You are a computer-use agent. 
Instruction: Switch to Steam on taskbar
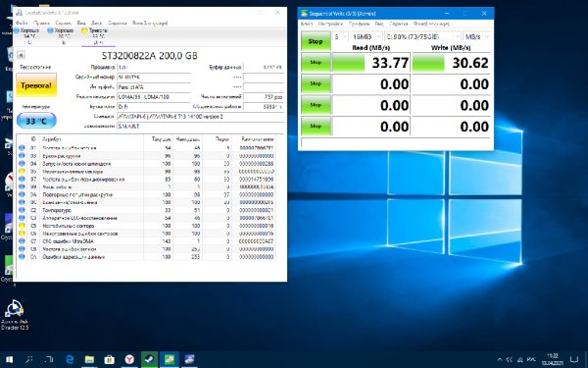coord(149,359)
